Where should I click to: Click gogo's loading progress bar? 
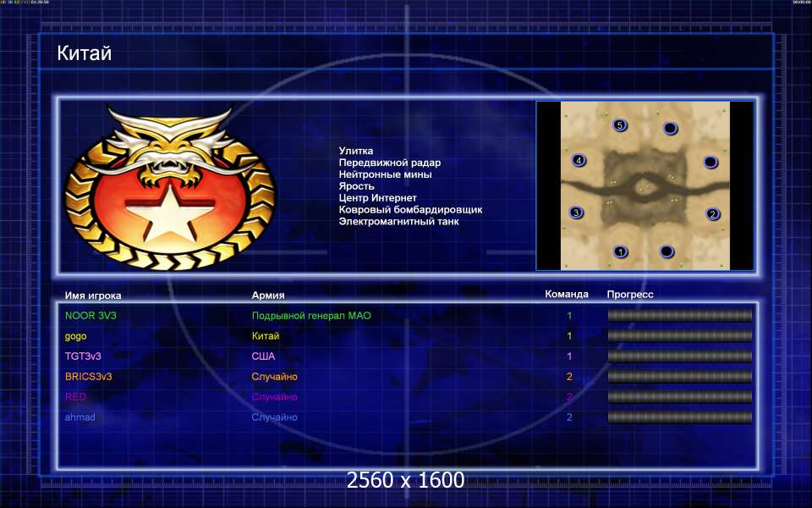(679, 336)
